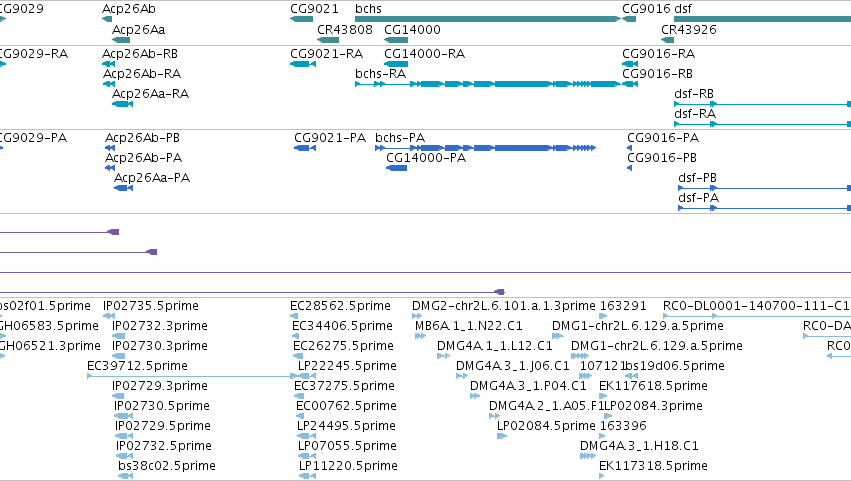Select the dsf-PA protein line
This screenshot has height=481, width=851.
coord(765,208)
